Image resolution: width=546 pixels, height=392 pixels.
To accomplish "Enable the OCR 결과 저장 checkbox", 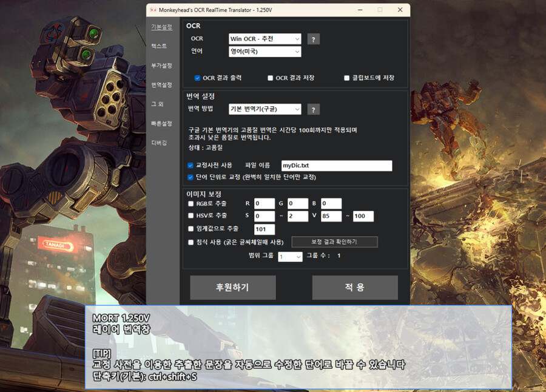I will pyautogui.click(x=270, y=78).
